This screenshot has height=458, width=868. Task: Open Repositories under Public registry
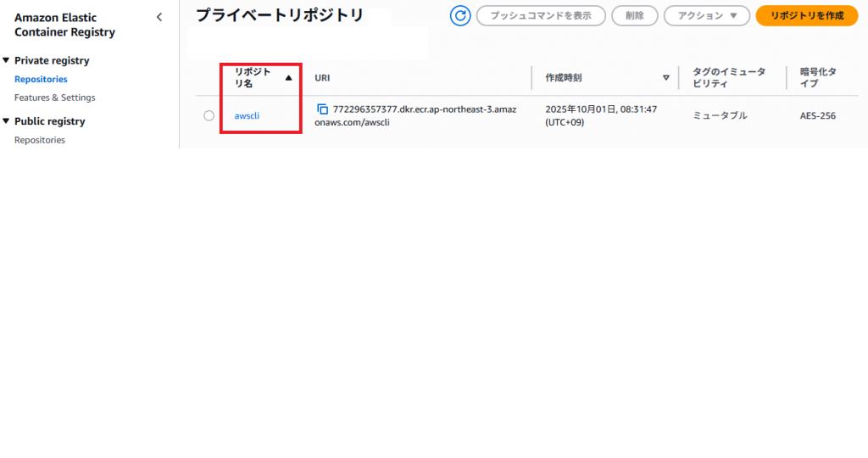pos(40,140)
